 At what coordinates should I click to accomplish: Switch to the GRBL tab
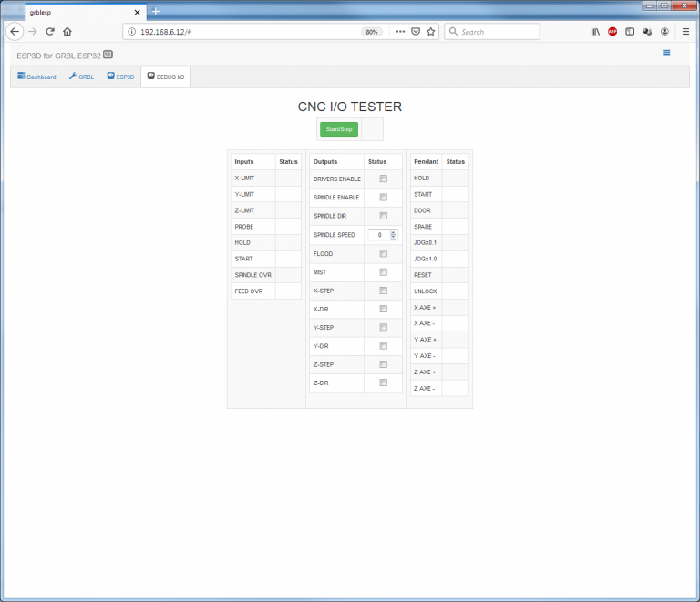click(x=81, y=77)
